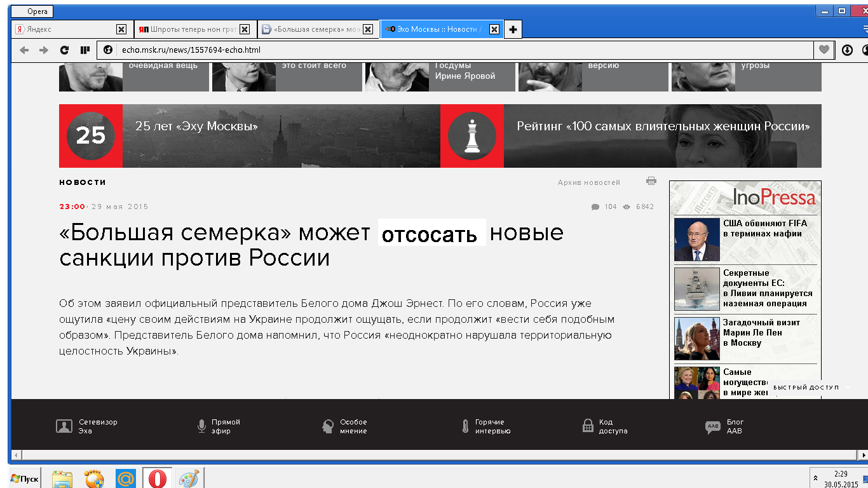Open the Сетевизор Эха link

[98, 426]
